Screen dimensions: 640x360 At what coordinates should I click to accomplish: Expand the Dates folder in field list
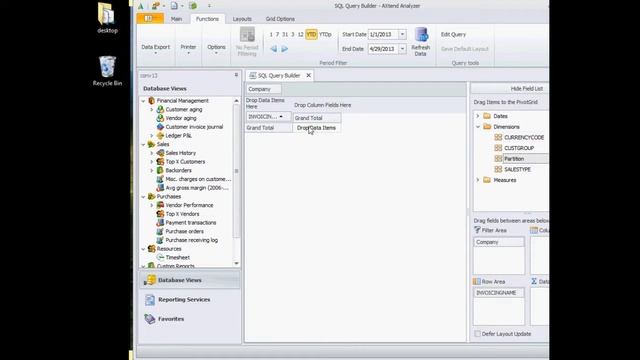[478, 116]
